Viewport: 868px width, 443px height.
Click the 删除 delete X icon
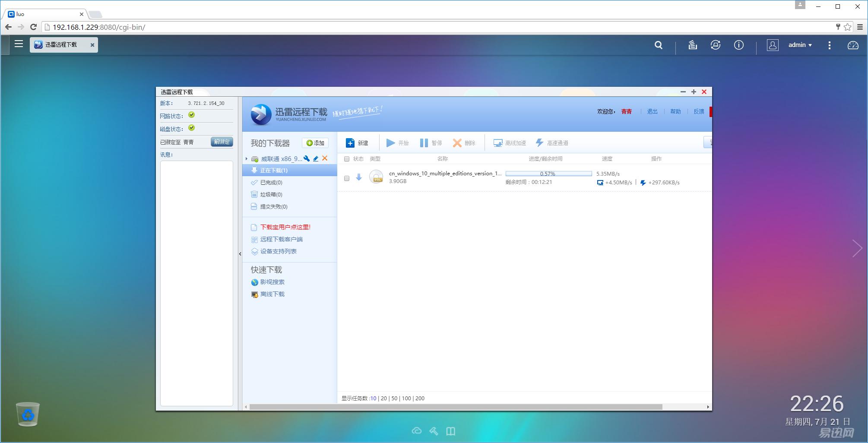point(457,143)
